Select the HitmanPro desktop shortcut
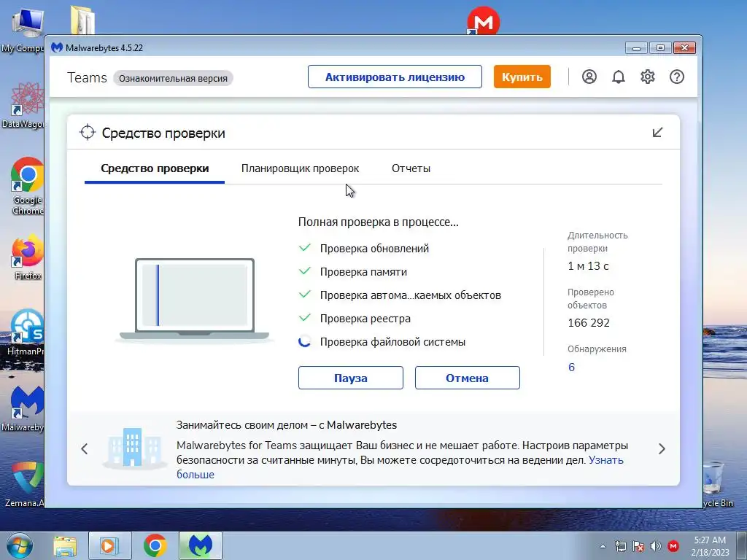 [26, 332]
